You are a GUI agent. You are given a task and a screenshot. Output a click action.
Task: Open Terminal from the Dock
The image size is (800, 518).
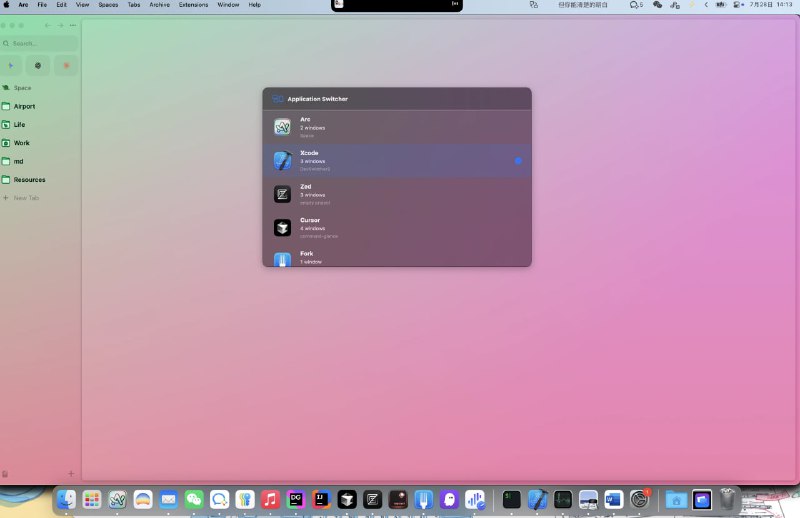[511, 499]
